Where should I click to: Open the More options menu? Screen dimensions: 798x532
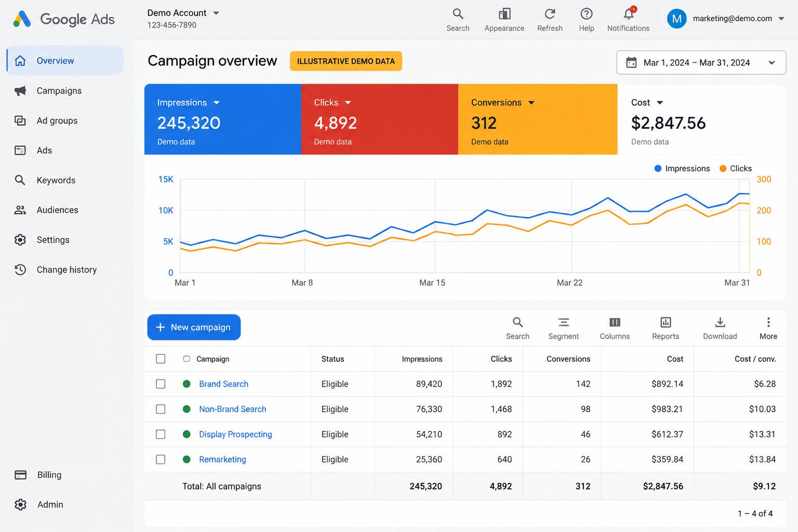768,328
